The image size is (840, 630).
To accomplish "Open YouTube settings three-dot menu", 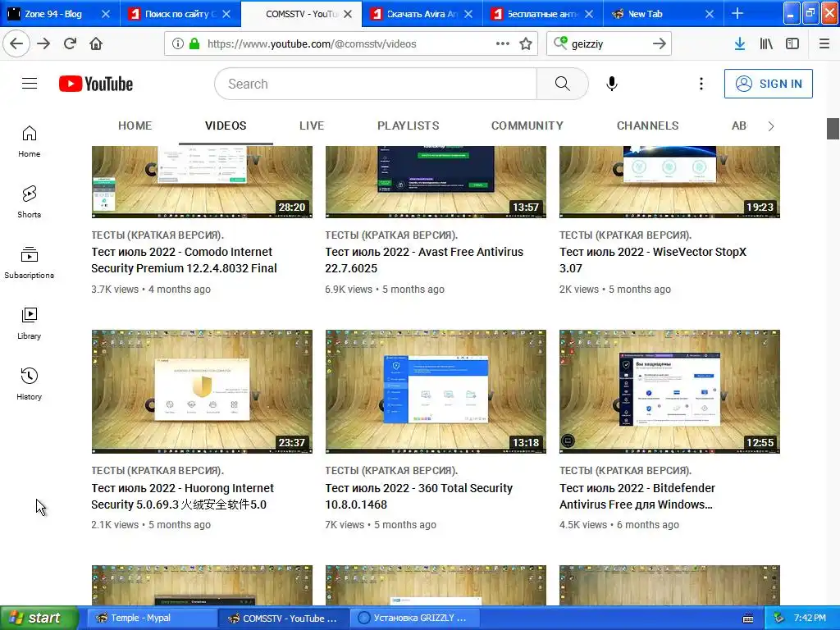I will [701, 84].
